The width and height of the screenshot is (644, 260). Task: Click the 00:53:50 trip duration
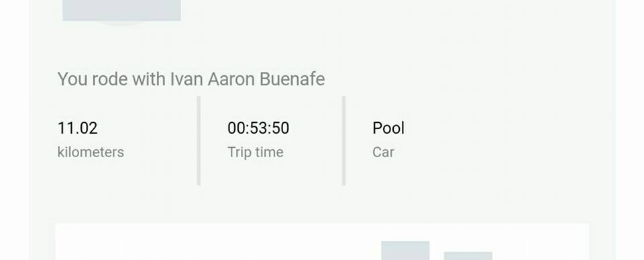(258, 128)
